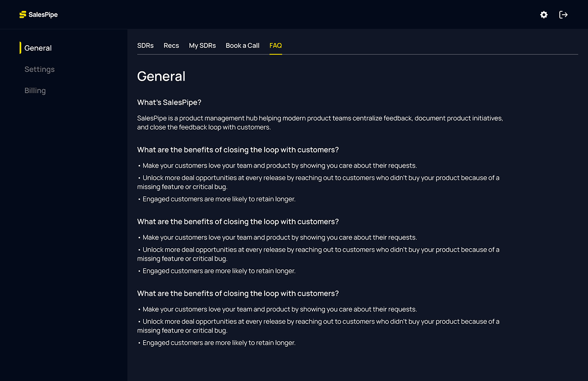588x381 pixels.
Task: Open the SDRs tab
Action: pos(145,46)
